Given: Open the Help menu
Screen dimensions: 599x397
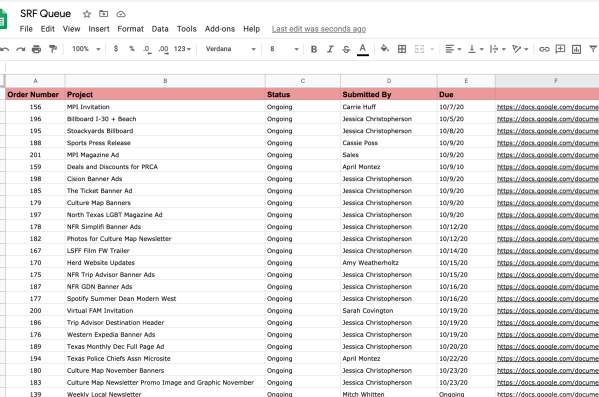Looking at the screenshot, I should (251, 29).
